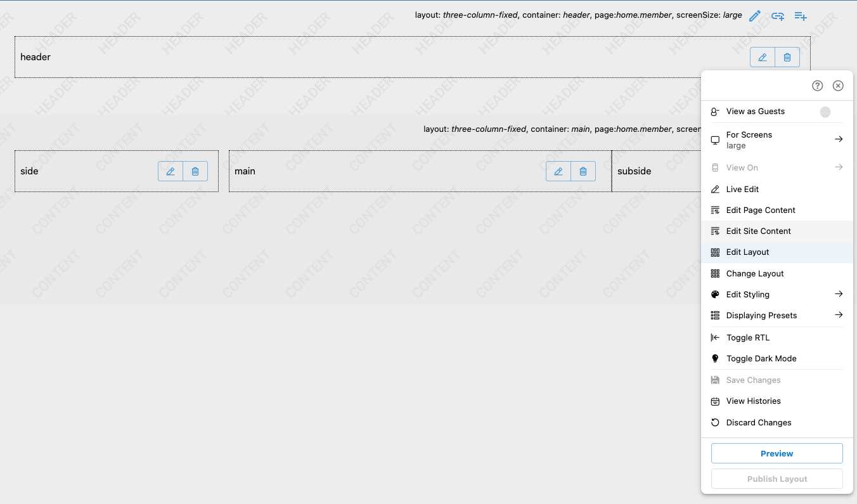Click the edit pencil on the header container

coord(762,57)
